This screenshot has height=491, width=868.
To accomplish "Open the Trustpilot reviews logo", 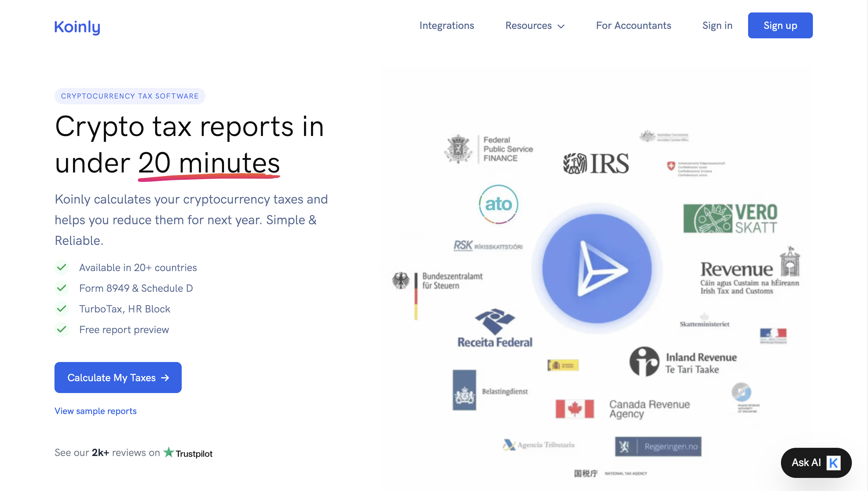I will [x=188, y=453].
